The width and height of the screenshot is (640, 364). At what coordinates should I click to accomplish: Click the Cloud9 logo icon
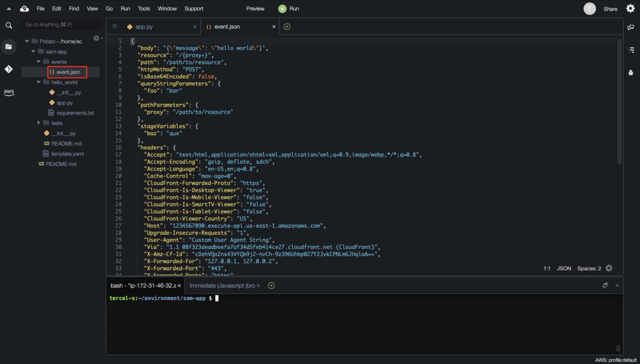coord(25,9)
